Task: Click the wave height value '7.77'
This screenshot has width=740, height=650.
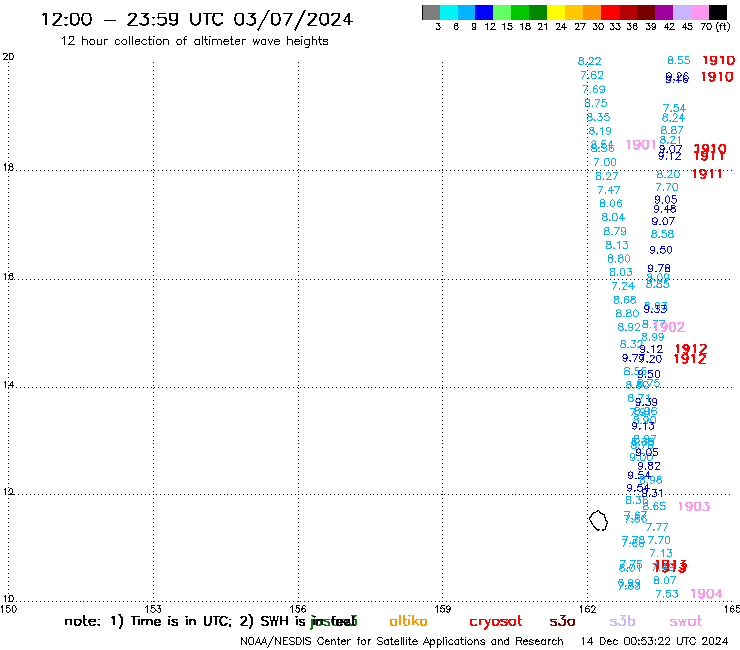Action: [x=657, y=527]
